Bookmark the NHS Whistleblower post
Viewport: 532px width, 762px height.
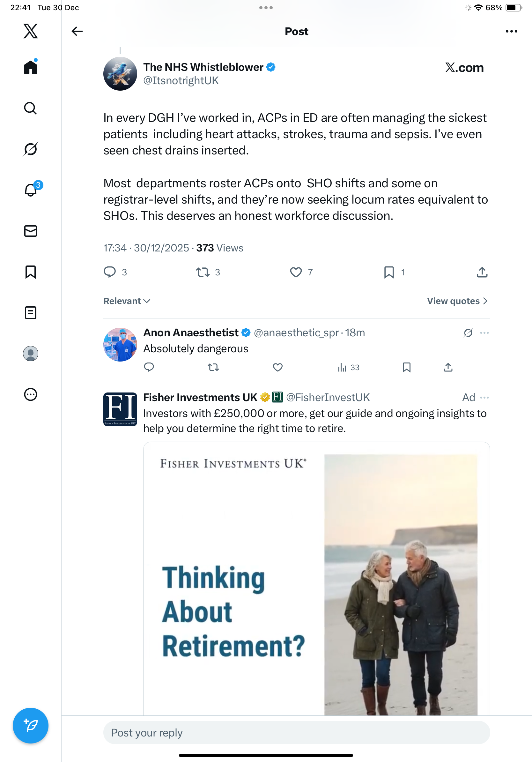point(389,272)
